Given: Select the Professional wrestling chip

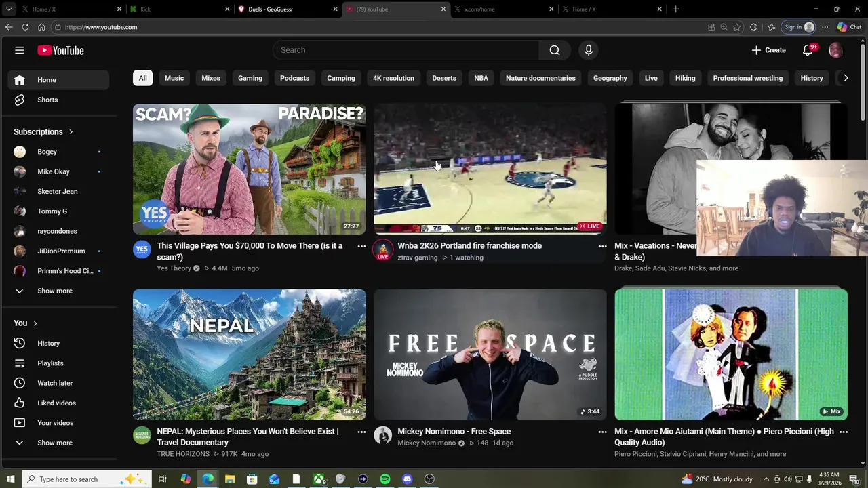Looking at the screenshot, I should (x=748, y=78).
